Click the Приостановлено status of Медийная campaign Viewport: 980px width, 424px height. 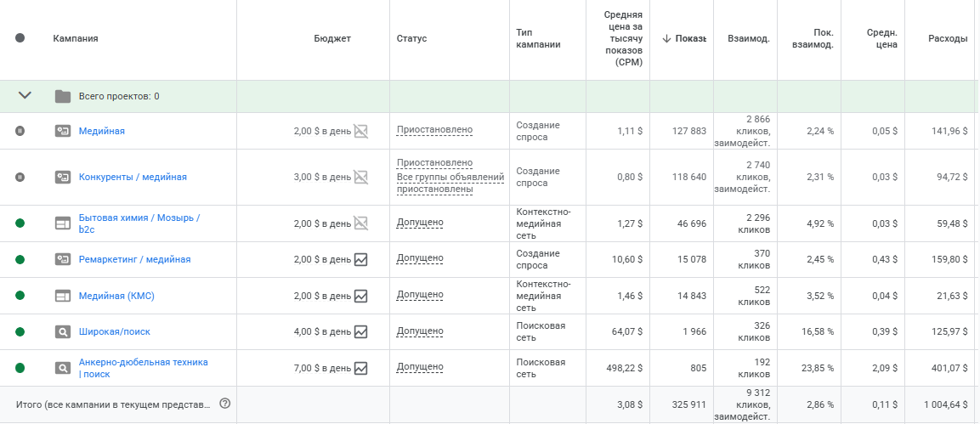coord(434,131)
